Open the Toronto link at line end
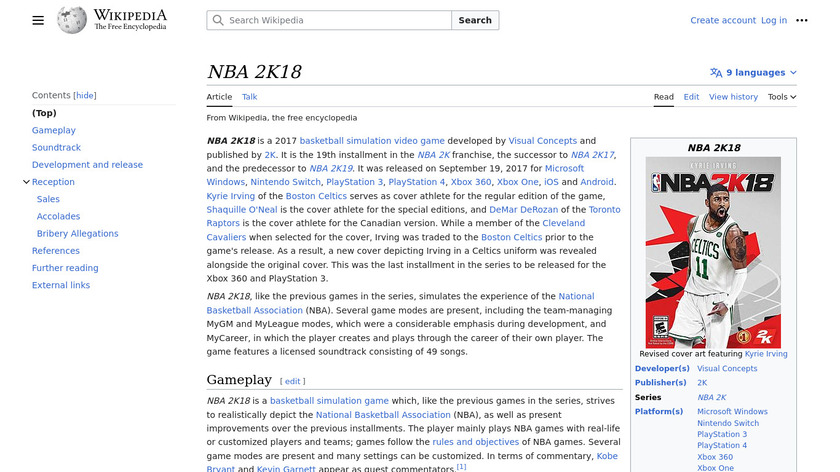The height and width of the screenshot is (472, 840). tap(604, 209)
